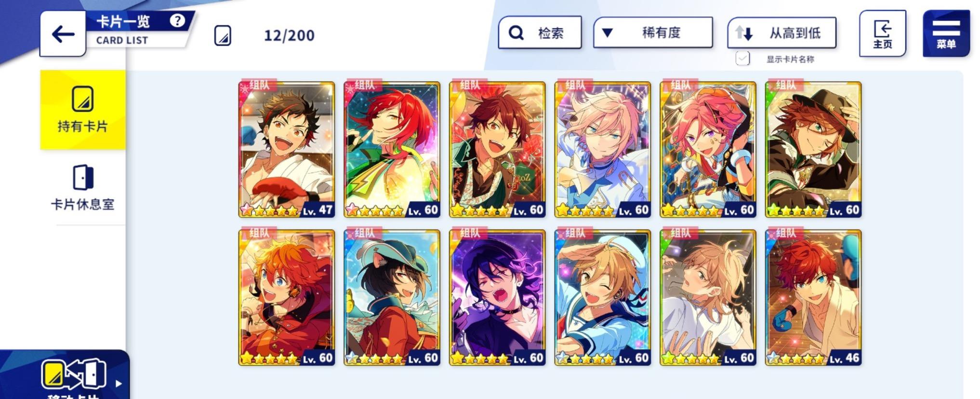Tap the card transfer icon at bottom left
The image size is (980, 399).
[x=74, y=374]
